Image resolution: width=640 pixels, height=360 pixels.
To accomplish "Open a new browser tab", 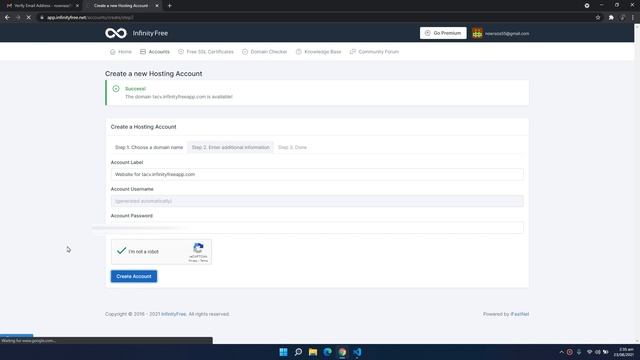I will point(169,6).
